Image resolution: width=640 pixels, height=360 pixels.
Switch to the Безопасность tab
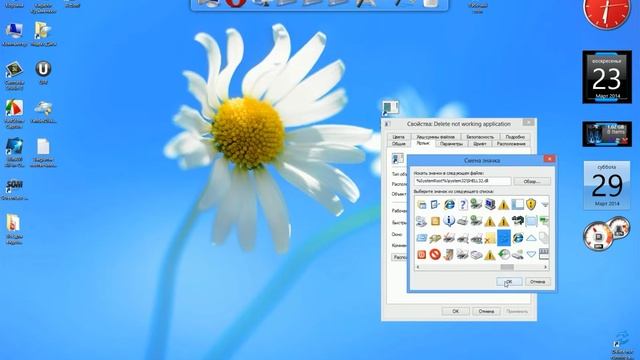480,137
